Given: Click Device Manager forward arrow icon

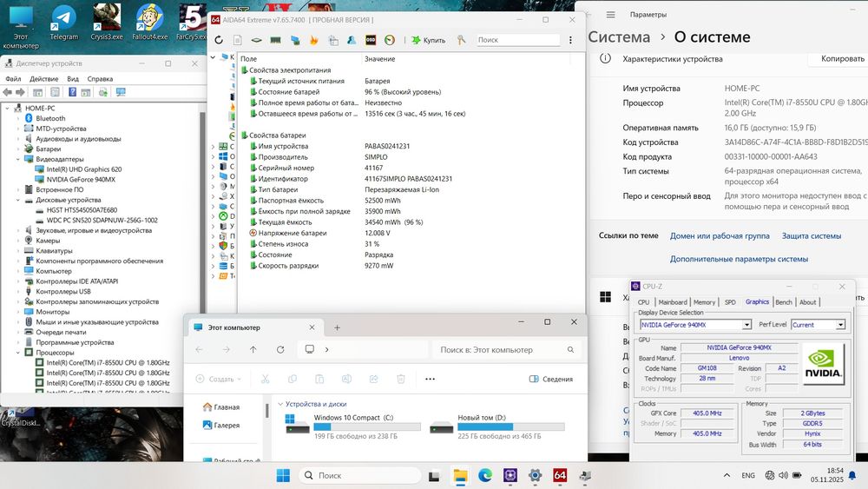Looking at the screenshot, I should tap(21, 92).
